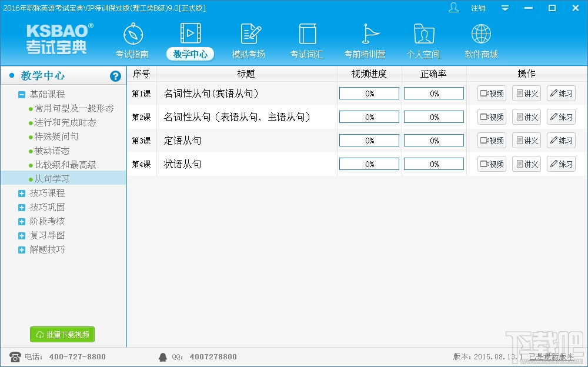Click the 序号 column header
The width and height of the screenshot is (588, 367).
pyautogui.click(x=141, y=74)
